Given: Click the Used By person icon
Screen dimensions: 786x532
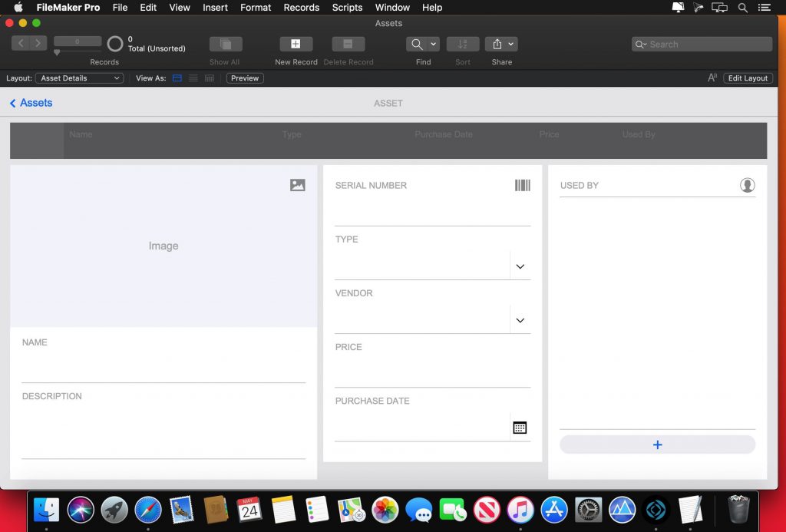Looking at the screenshot, I should coord(747,185).
